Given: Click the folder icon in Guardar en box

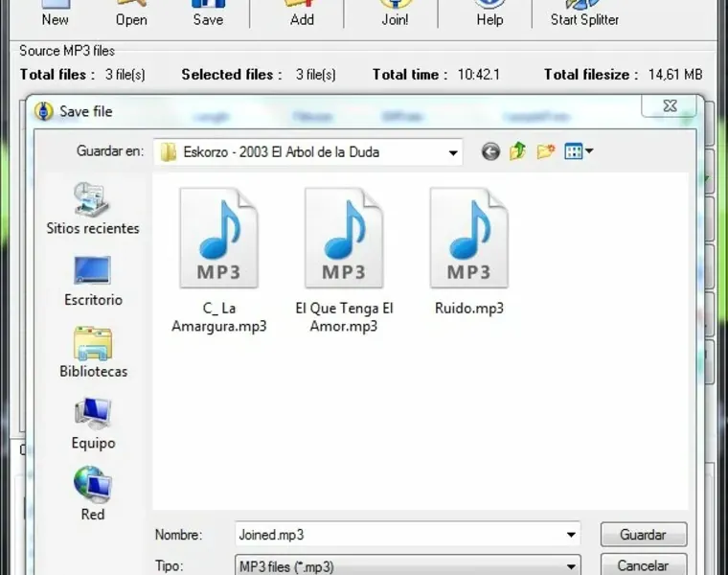Looking at the screenshot, I should click(x=168, y=151).
